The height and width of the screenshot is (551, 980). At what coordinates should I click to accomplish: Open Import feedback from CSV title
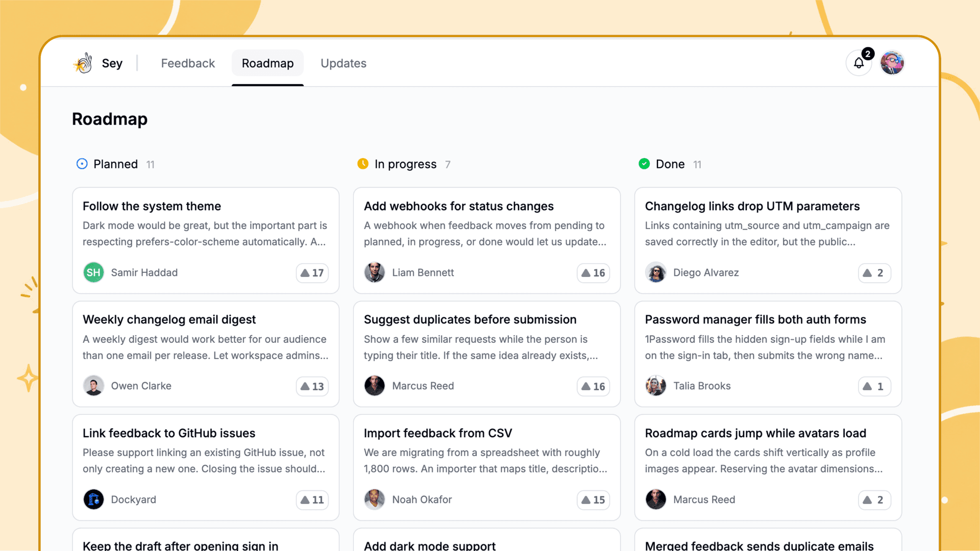(438, 433)
